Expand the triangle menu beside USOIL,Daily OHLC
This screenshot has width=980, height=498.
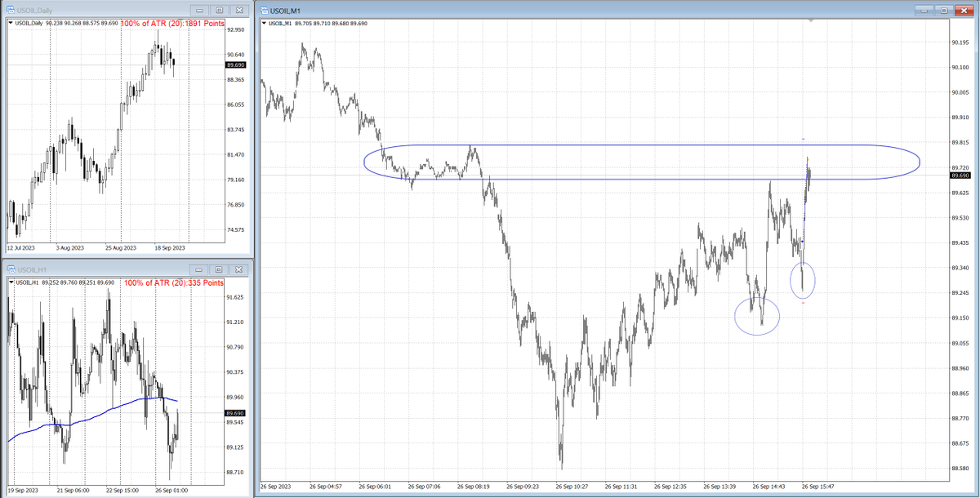coord(11,24)
